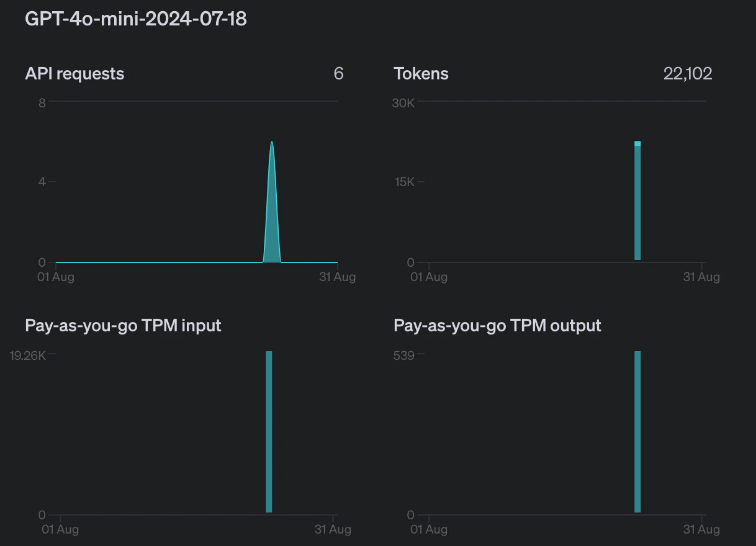The width and height of the screenshot is (756, 546).
Task: Select the Pay-as-you-go TPM output title
Action: tap(497, 325)
